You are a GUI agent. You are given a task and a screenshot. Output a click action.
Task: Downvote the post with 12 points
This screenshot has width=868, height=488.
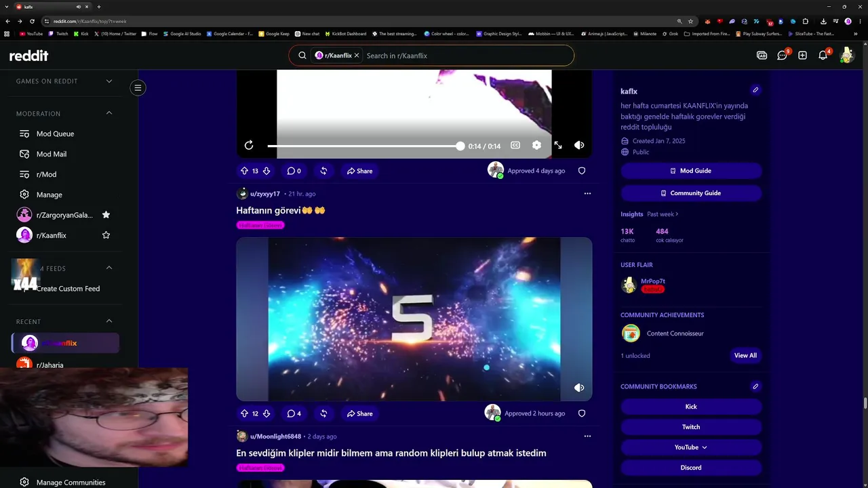point(267,413)
